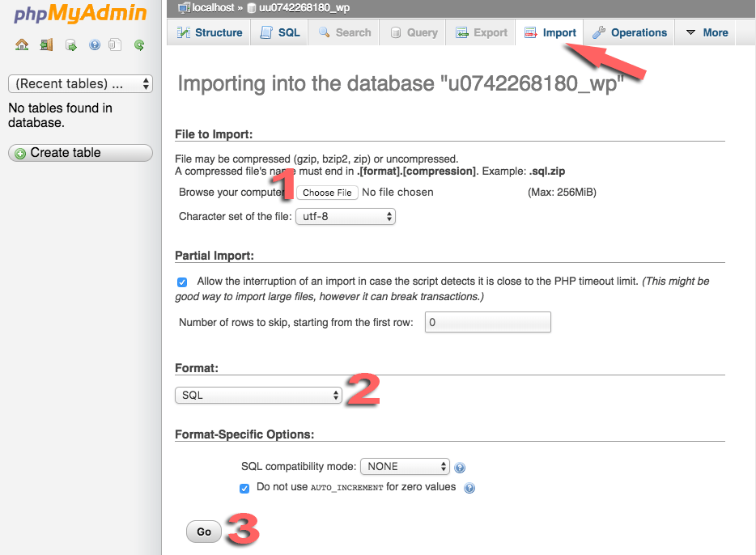
Task: Open the Recent tables dropdown
Action: (80, 83)
